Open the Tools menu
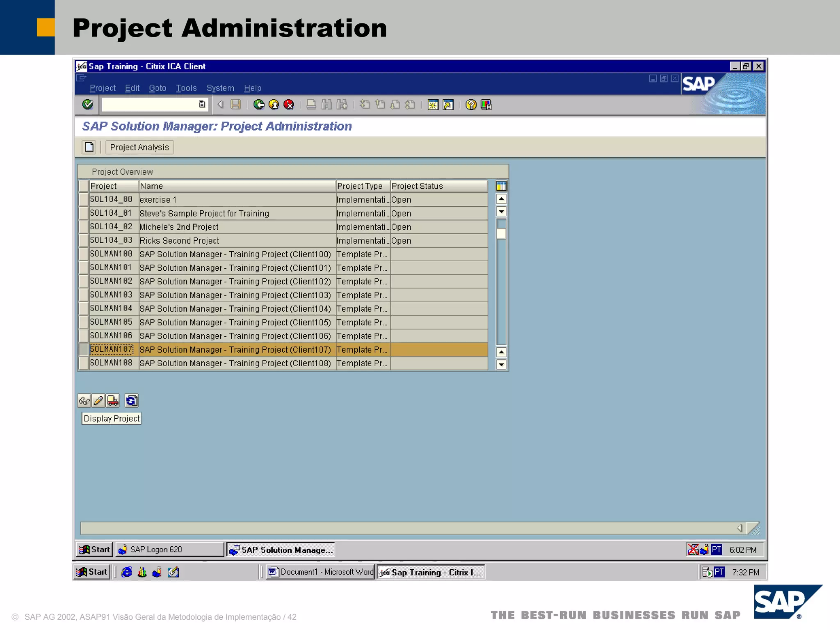 click(186, 88)
